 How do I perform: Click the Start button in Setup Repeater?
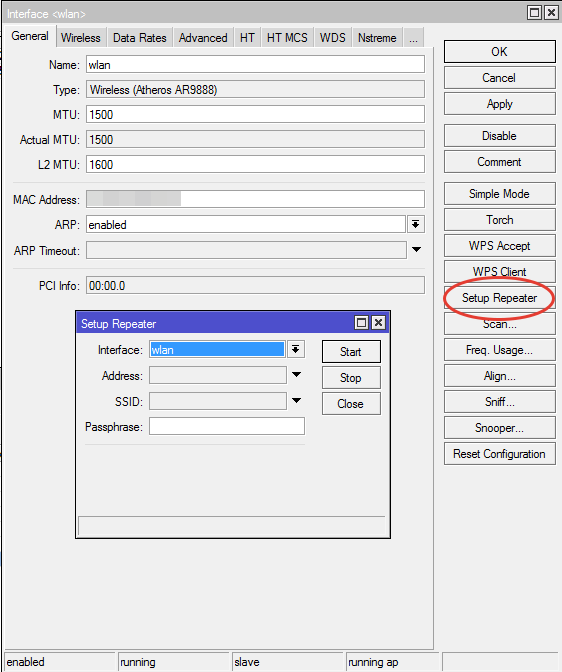pos(351,351)
